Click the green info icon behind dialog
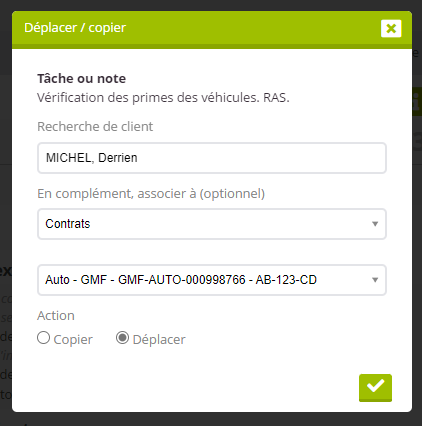 [x=417, y=102]
